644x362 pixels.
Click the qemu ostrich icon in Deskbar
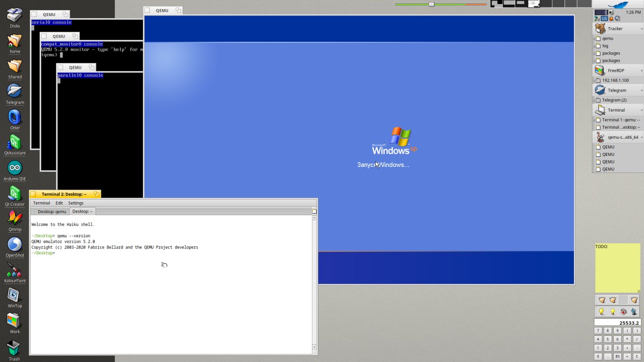(600, 137)
